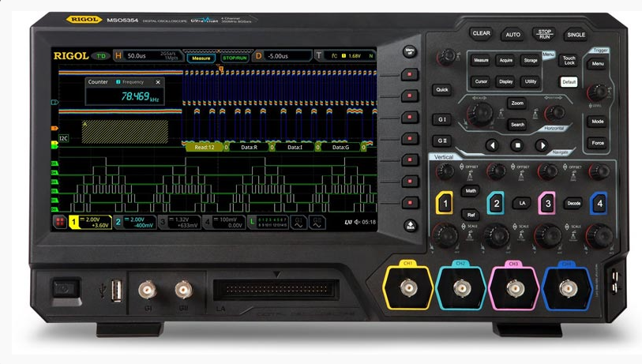Push the Acquire menu key
This screenshot has height=364, width=642.
[x=505, y=60]
